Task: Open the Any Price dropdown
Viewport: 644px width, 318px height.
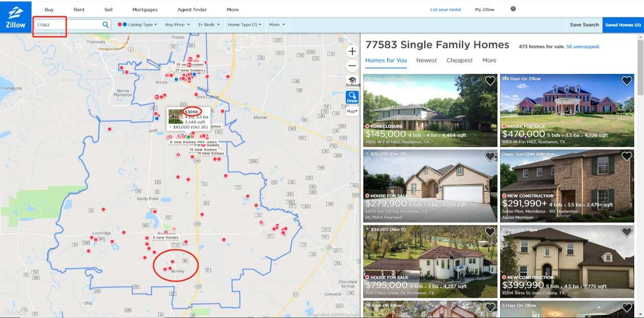Action: point(177,25)
